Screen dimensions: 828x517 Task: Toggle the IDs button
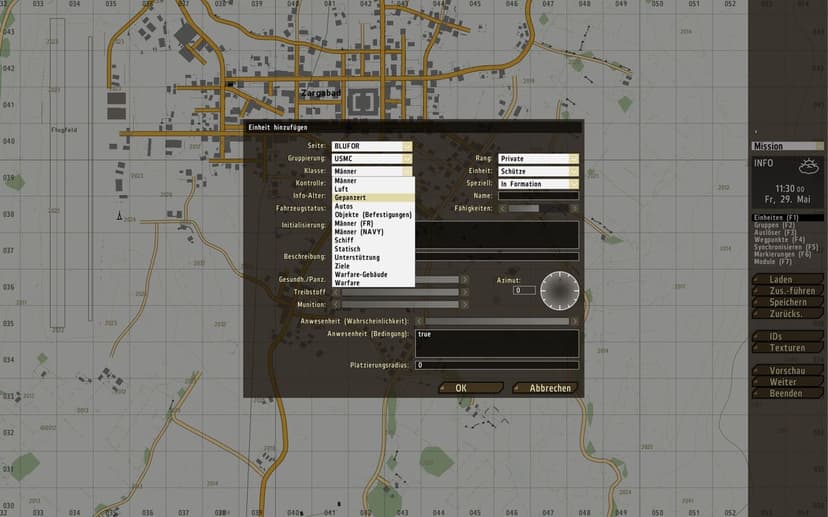point(787,336)
